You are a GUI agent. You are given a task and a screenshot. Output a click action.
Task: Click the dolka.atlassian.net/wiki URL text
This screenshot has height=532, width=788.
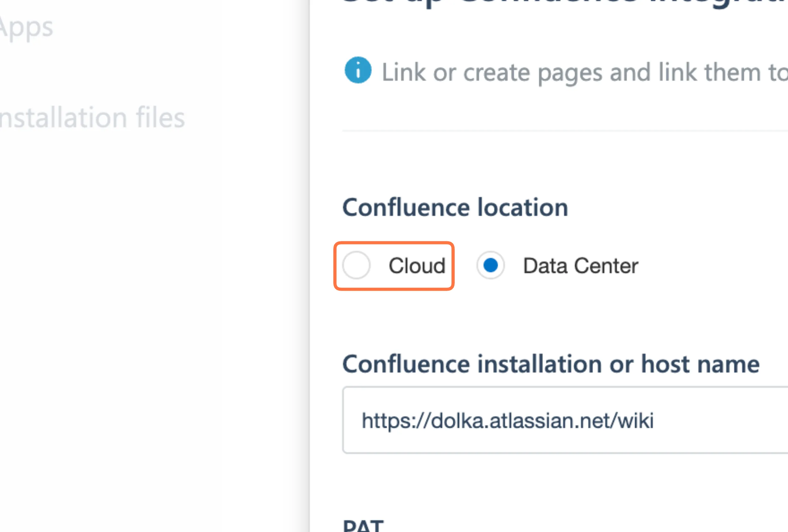point(507,420)
